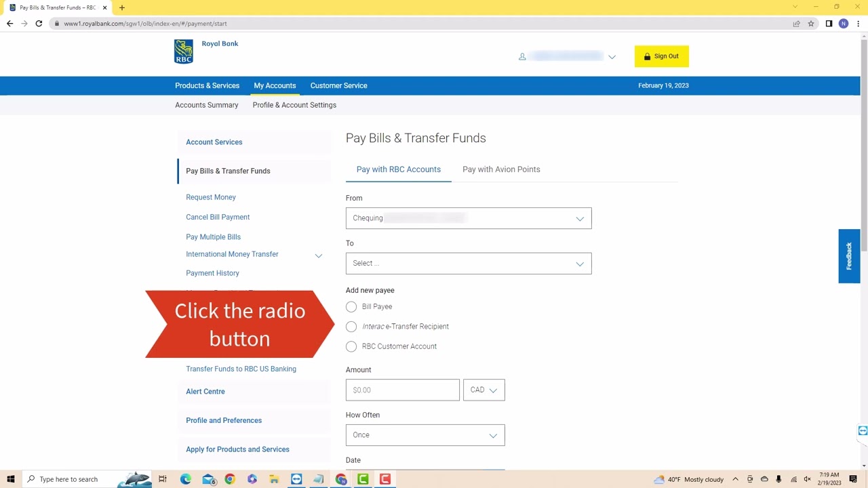Click the user profile icon in the header
Screen dimensions: 868x488
[522, 56]
